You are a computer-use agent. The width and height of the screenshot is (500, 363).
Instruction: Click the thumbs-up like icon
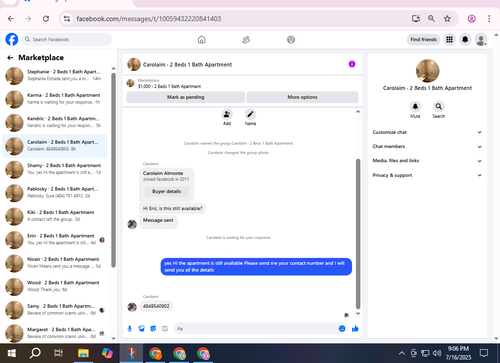click(355, 329)
